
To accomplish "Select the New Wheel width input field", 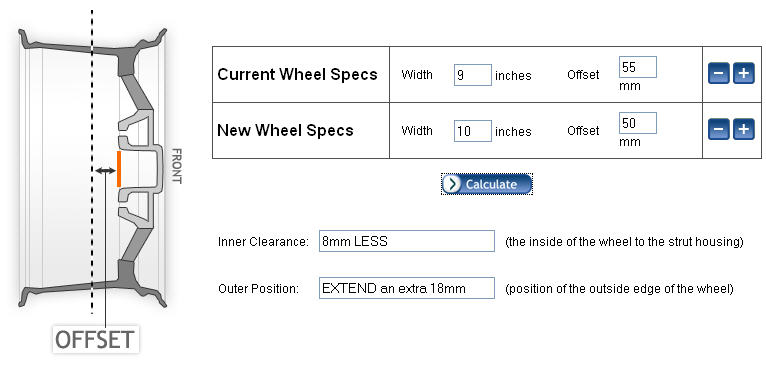I will (472, 131).
